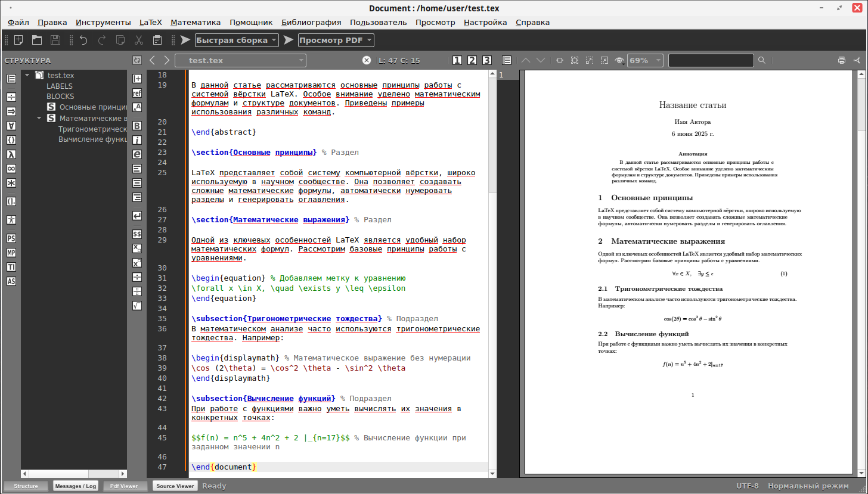Open the TI TikZ commands panel
Viewport: 868px width, 494px height.
click(11, 267)
